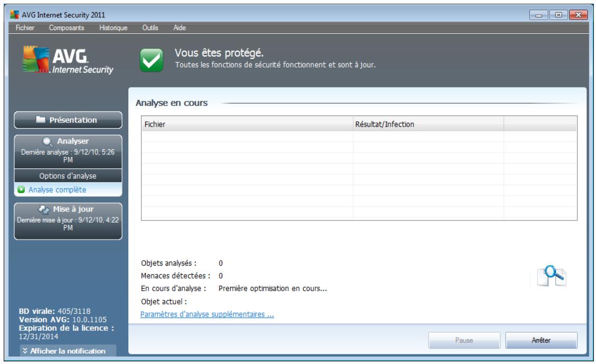Open Paramètres d'analyse supplémentaires link

coord(207,314)
